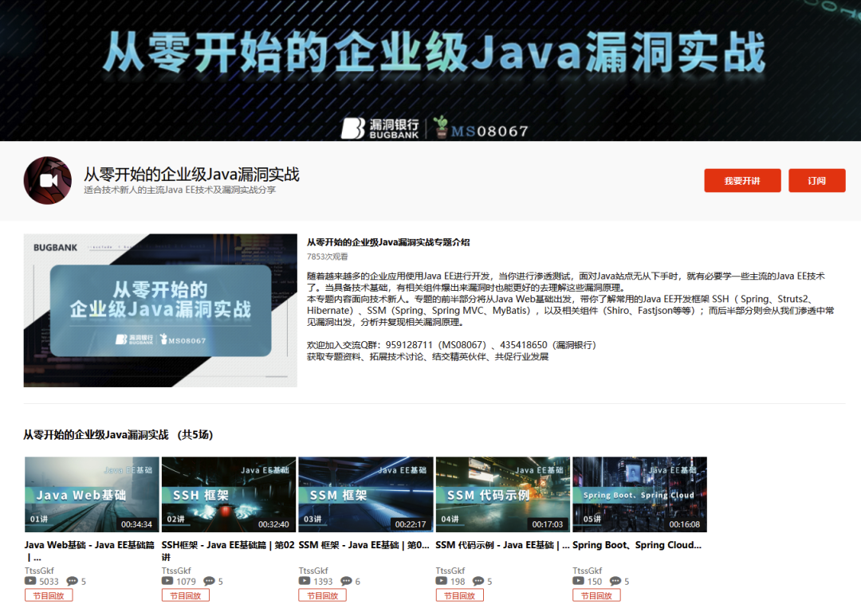The width and height of the screenshot is (861, 616).
Task: Click the 7853次观看 view count text
Action: [x=328, y=257]
